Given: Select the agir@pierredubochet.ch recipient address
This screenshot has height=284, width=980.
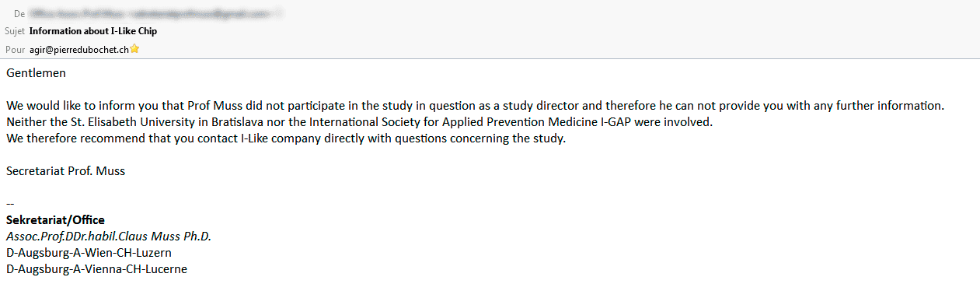Looking at the screenshot, I should (79, 48).
